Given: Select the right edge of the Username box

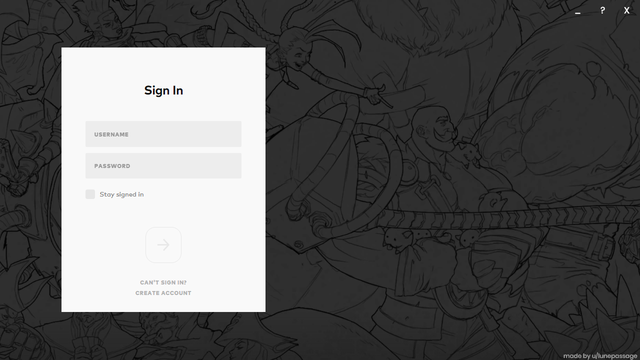Looking at the screenshot, I should (x=239, y=134).
